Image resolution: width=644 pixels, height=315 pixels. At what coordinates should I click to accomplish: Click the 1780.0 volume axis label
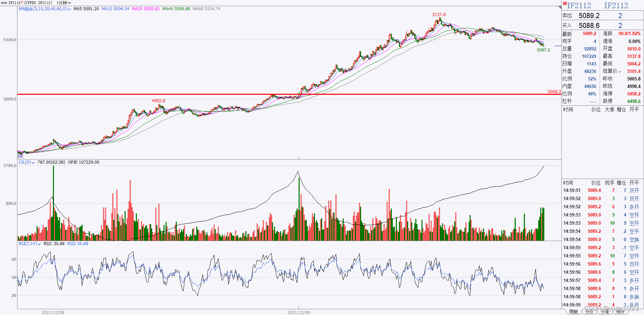click(10, 166)
